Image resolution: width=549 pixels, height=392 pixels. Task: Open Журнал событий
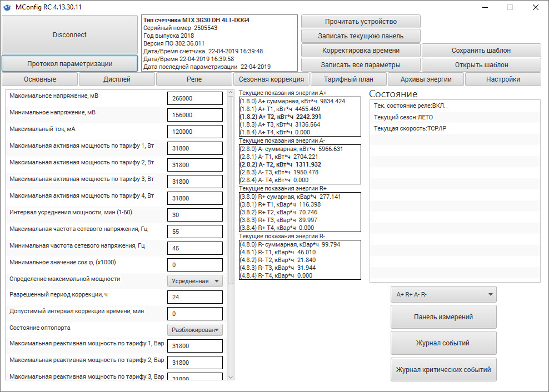[x=443, y=343]
